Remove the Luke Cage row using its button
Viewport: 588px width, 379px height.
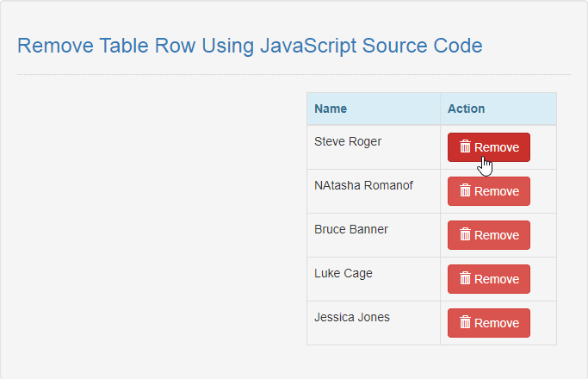click(x=489, y=279)
